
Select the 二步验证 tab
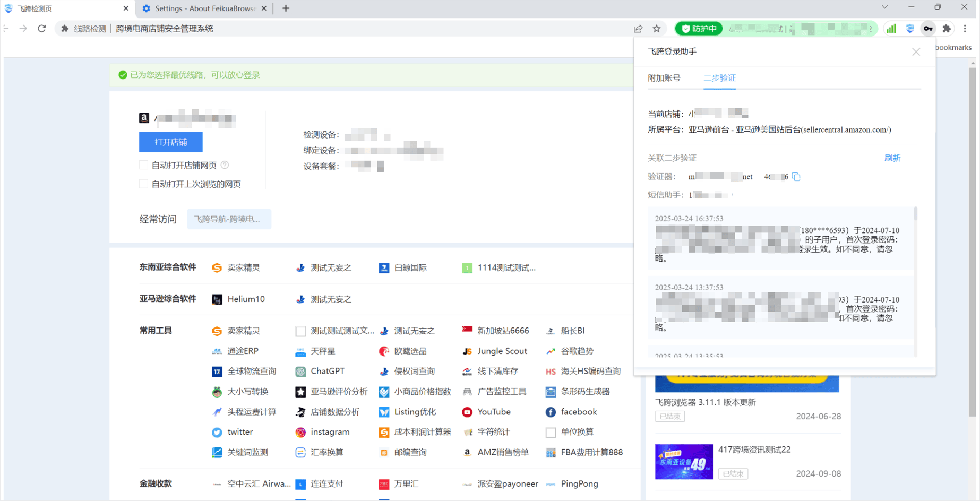coord(719,78)
